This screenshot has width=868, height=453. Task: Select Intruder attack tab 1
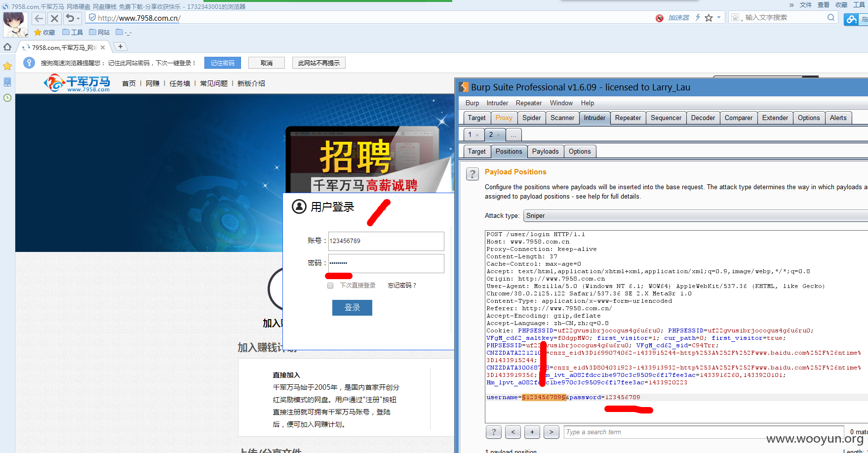point(470,134)
